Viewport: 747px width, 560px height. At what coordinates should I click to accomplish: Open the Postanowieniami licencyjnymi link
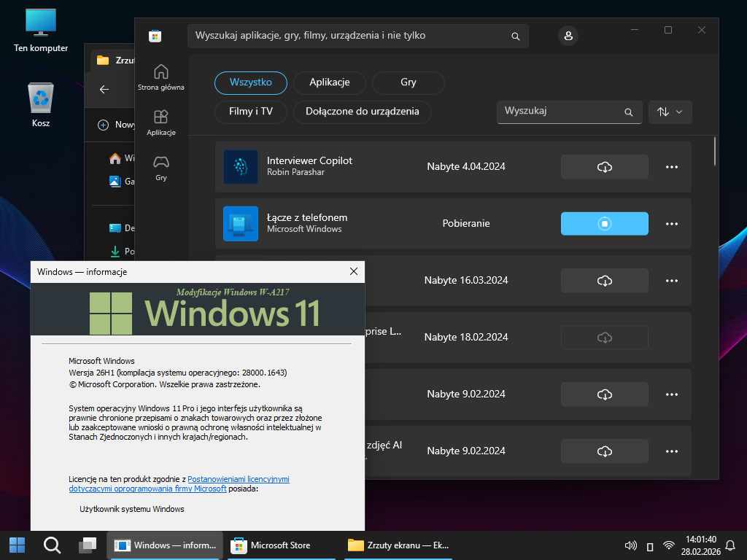(238, 479)
